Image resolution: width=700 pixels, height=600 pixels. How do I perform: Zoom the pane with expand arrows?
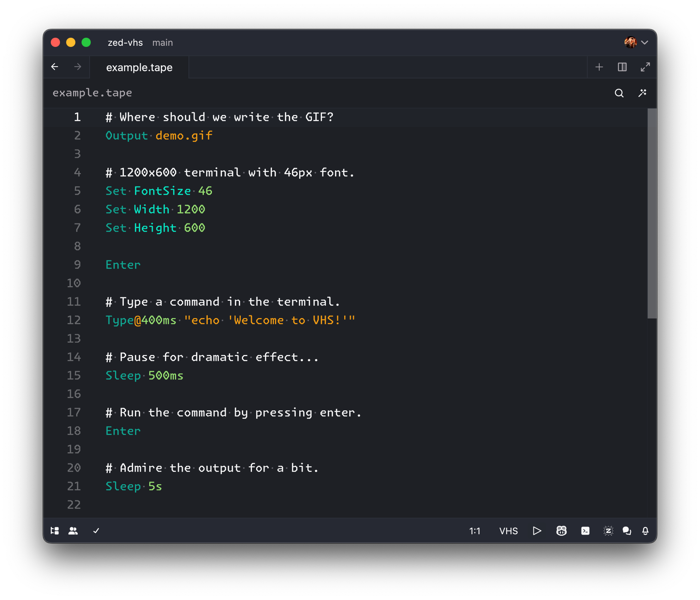tap(645, 67)
